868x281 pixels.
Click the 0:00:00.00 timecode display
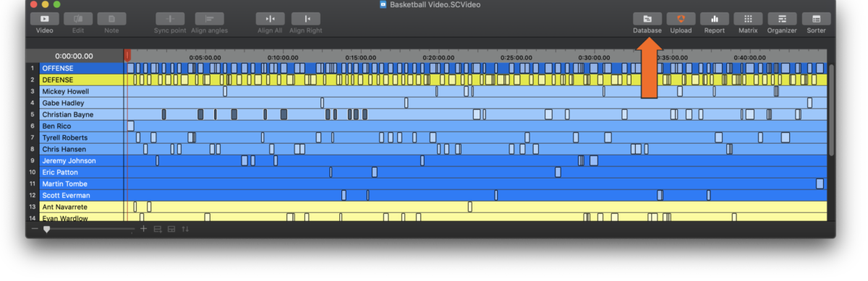(x=75, y=56)
